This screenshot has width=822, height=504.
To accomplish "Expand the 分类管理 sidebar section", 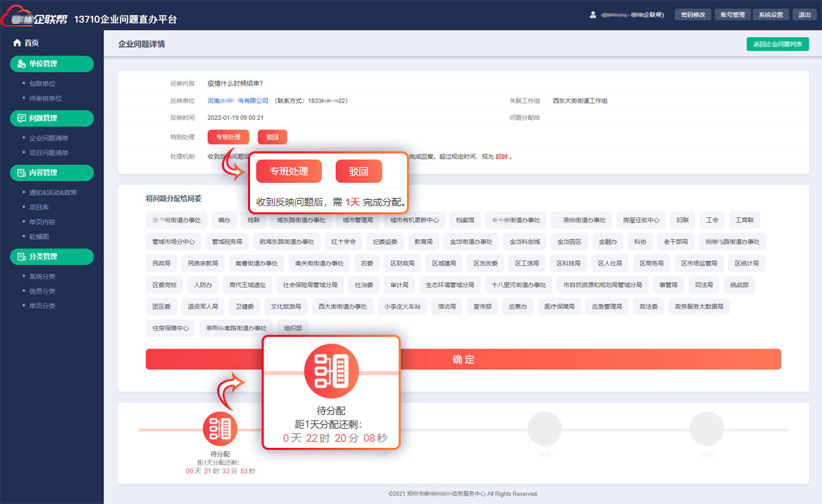I will 51,257.
